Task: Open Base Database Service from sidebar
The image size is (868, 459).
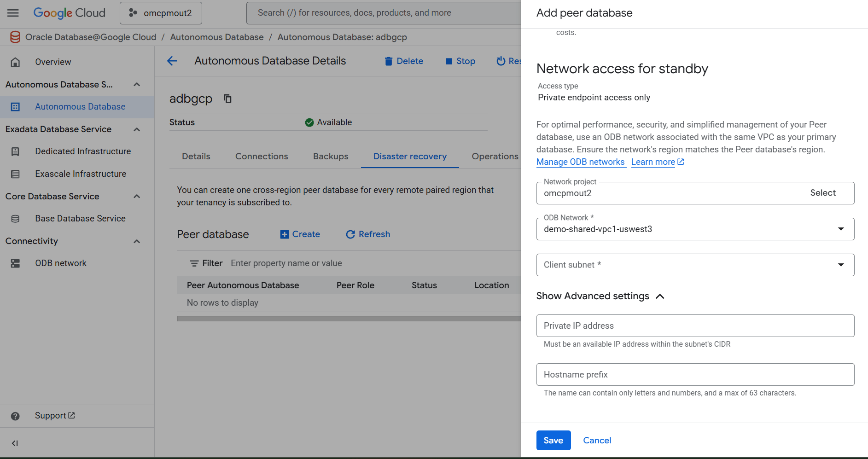Action: 80,218
